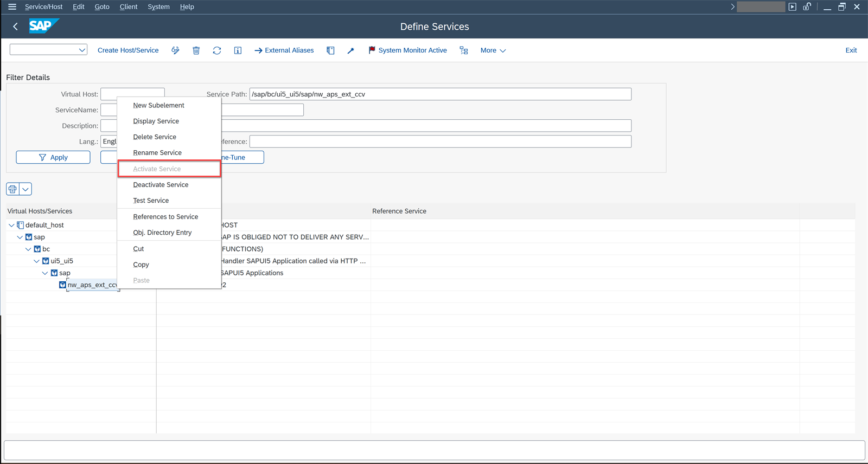Image resolution: width=868 pixels, height=464 pixels.
Task: Open the hamburger menu in the title bar
Action: pos(12,7)
